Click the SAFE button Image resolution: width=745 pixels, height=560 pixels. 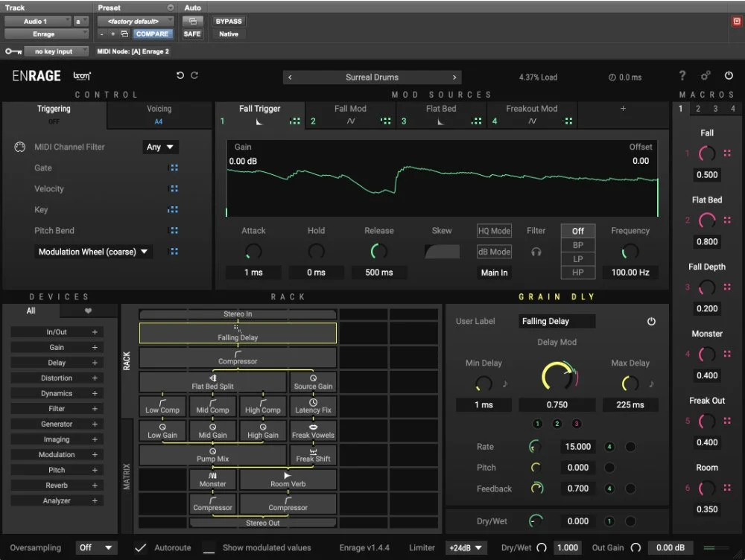(x=192, y=34)
